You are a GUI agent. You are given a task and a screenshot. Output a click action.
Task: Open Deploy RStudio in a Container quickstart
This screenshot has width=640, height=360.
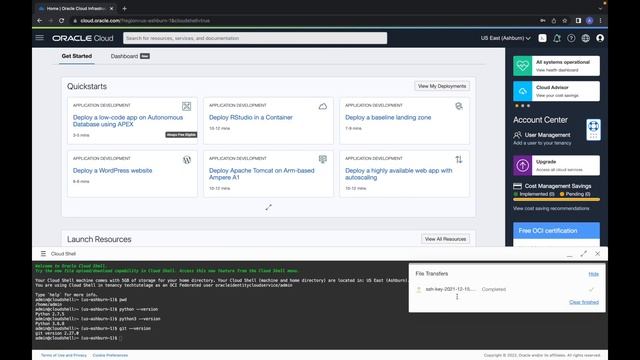pyautogui.click(x=251, y=118)
